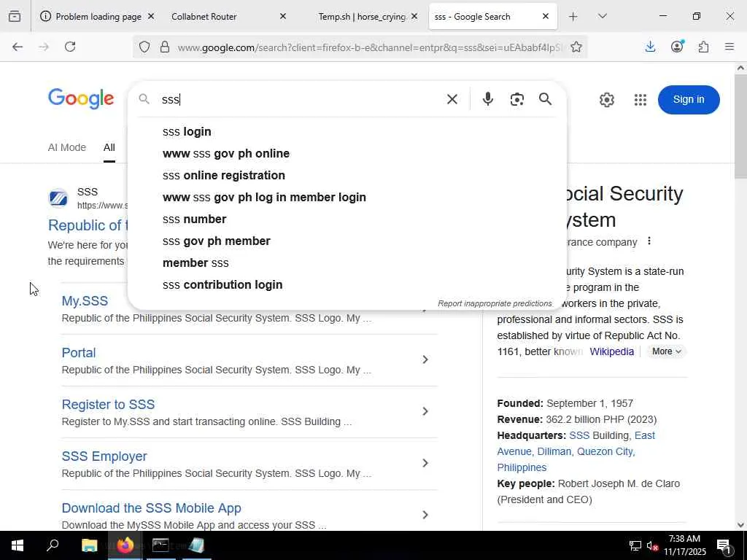747x560 pixels.
Task: Open more options for Social Security System panel
Action: [649, 241]
